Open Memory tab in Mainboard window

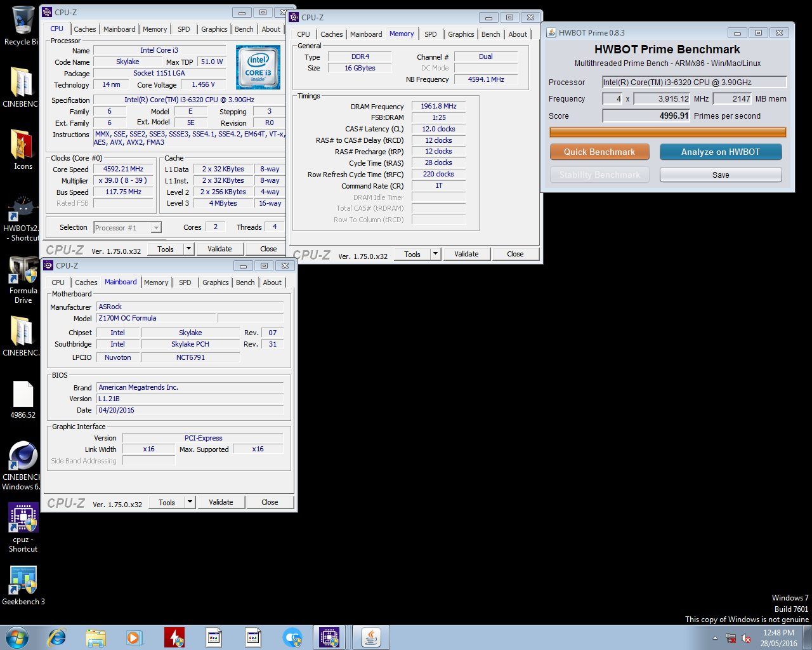click(156, 282)
